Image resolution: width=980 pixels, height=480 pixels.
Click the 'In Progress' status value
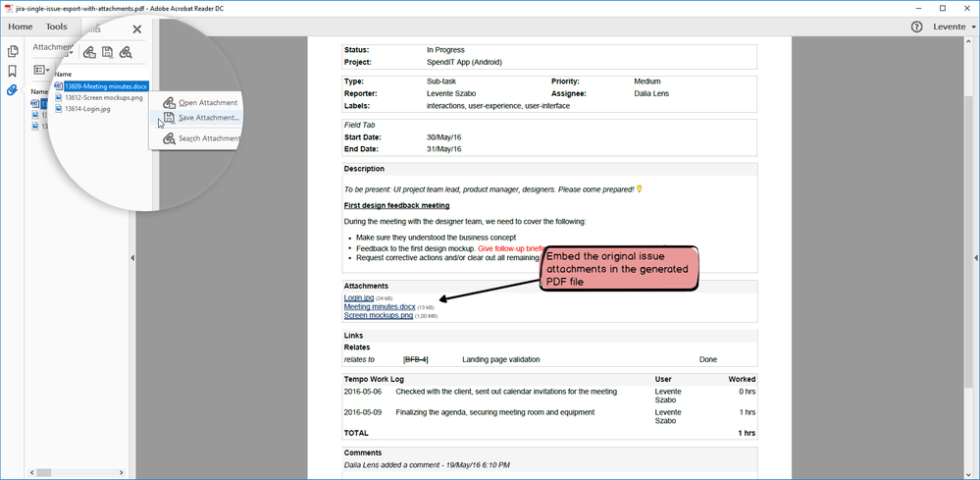pyautogui.click(x=445, y=50)
